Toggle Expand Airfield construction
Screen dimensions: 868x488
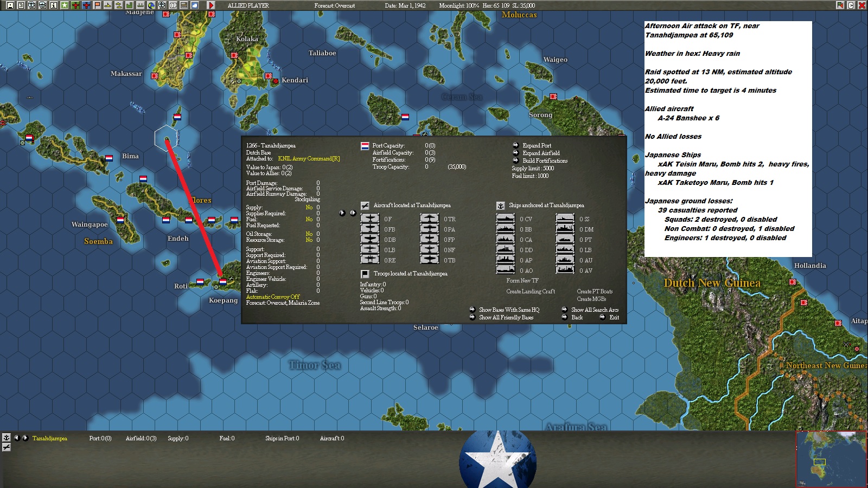[x=537, y=153]
